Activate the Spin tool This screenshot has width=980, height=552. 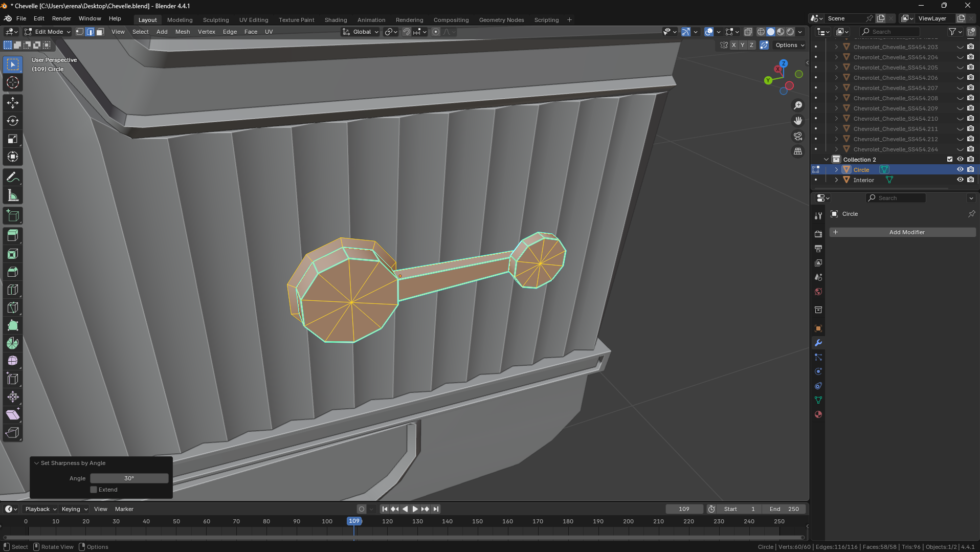click(13, 343)
